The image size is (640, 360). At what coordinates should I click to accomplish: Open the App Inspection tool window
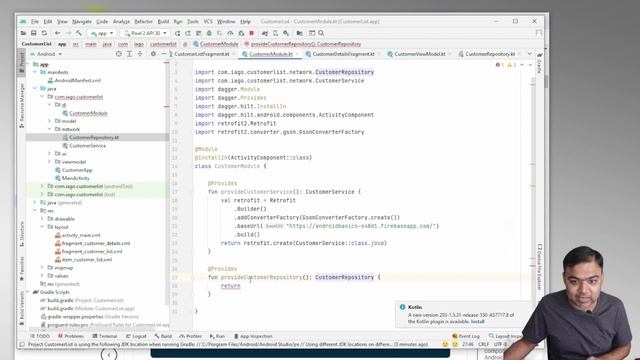[253, 336]
